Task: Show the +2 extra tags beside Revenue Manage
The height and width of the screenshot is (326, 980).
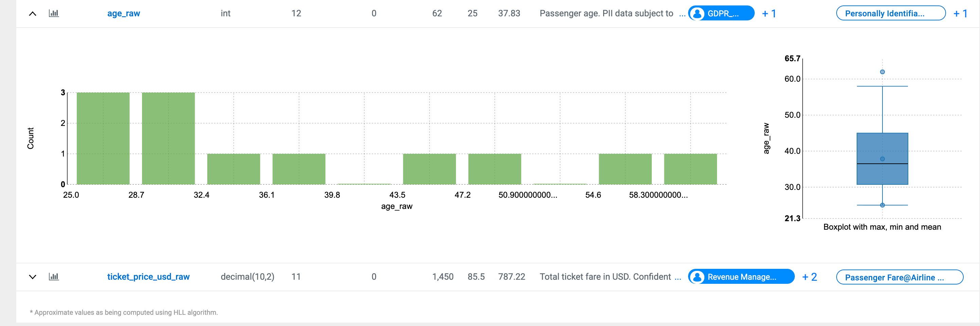Action: [809, 277]
